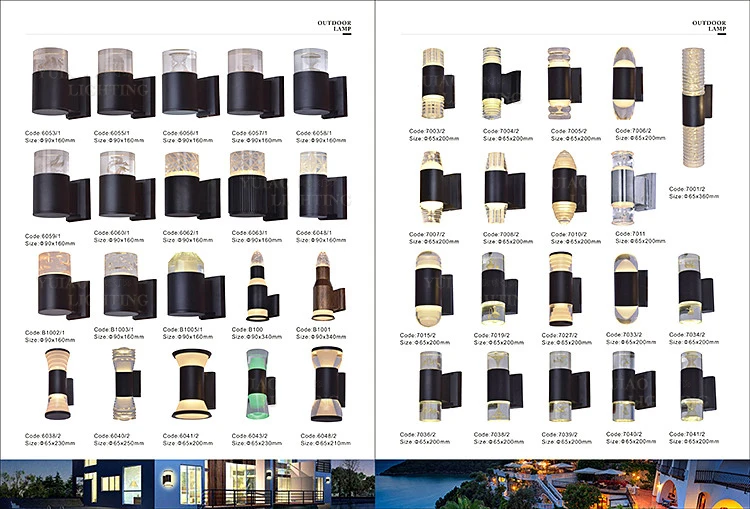This screenshot has width=750, height=509.
Task: Open the seaside resort photo strip at bottom
Action: tap(562, 484)
